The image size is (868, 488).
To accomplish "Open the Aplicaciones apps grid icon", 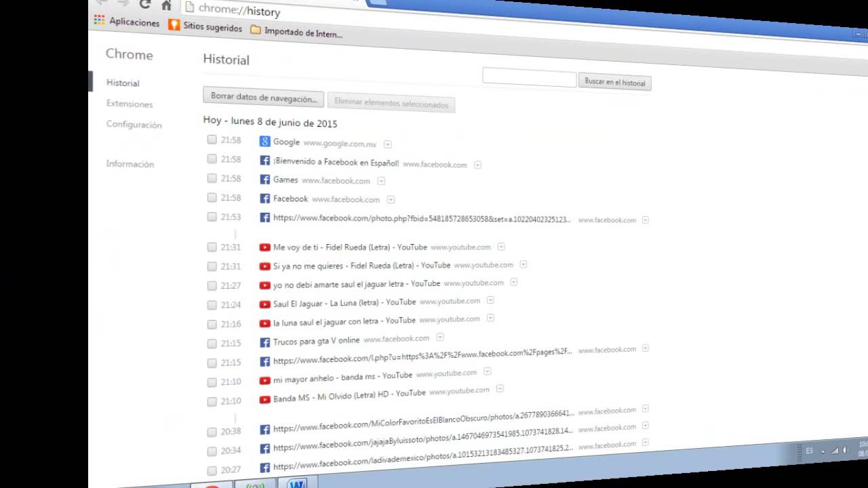I will coord(99,21).
